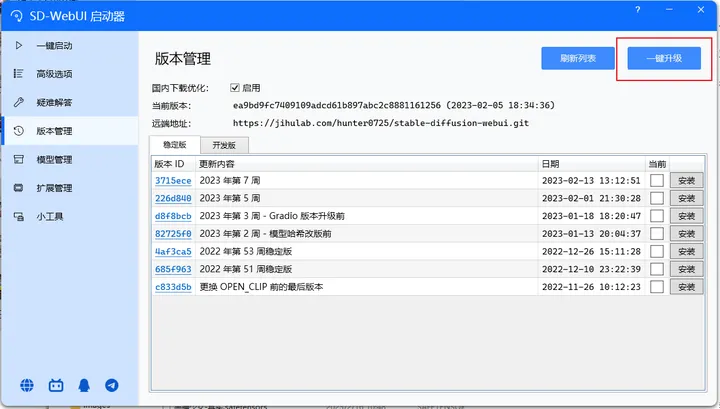720x409 pixels.
Task: Open version ID link 82725f0
Action: [173, 234]
